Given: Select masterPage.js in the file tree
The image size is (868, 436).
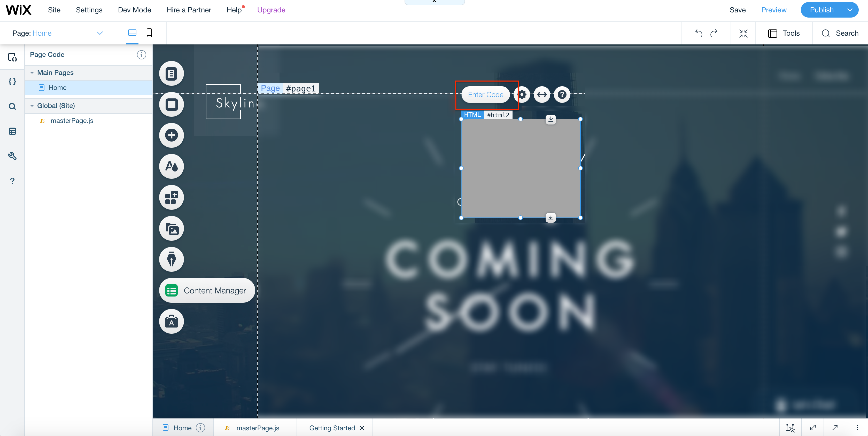Looking at the screenshot, I should click(x=72, y=121).
